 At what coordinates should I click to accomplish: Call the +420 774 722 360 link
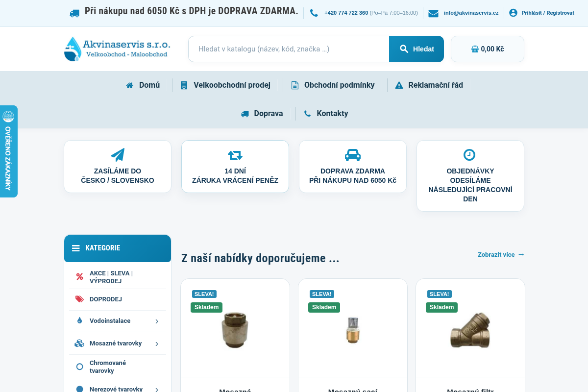click(346, 13)
